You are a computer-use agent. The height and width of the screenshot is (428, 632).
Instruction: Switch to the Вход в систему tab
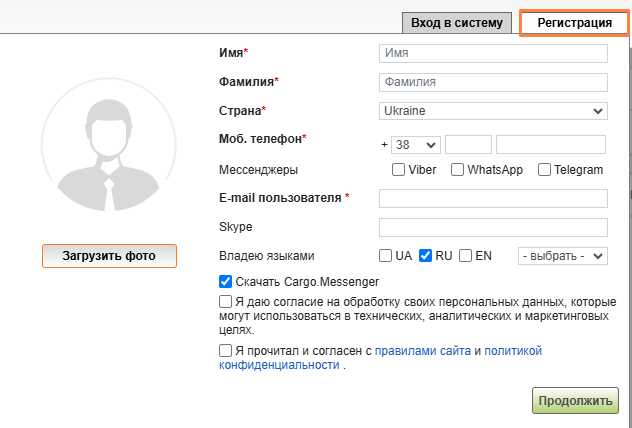(456, 23)
